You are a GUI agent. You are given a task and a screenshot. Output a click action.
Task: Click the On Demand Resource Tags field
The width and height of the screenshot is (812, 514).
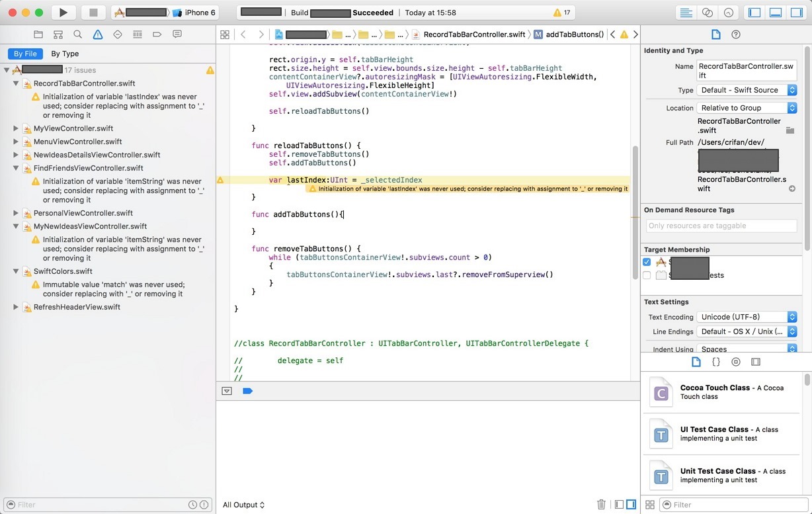click(x=721, y=226)
